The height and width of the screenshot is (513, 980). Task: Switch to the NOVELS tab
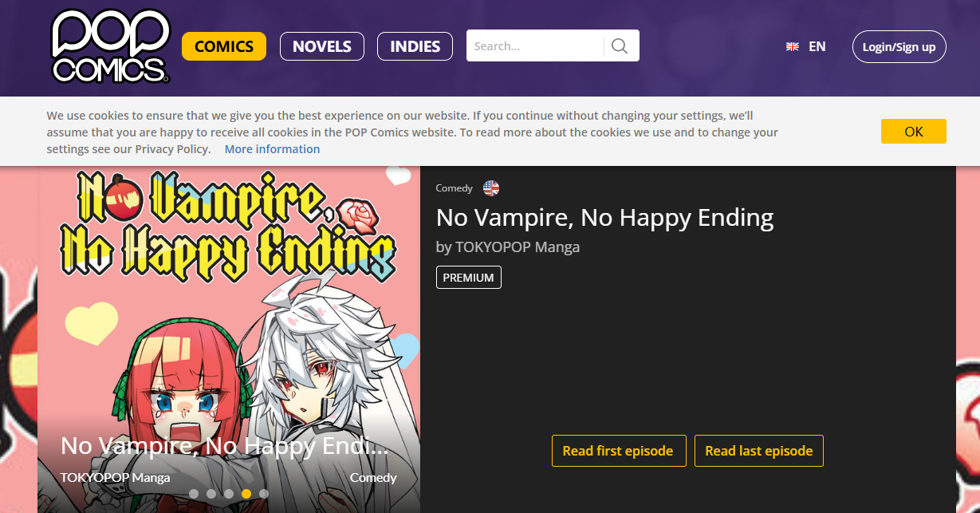point(322,46)
